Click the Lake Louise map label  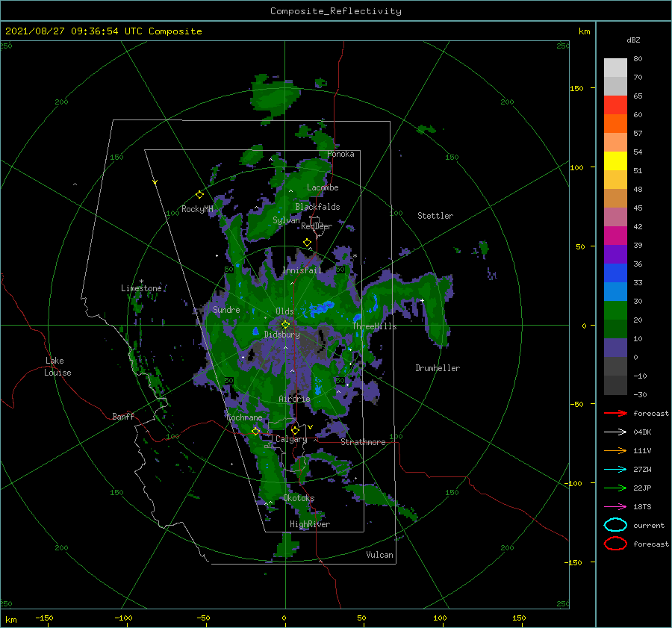click(x=57, y=367)
